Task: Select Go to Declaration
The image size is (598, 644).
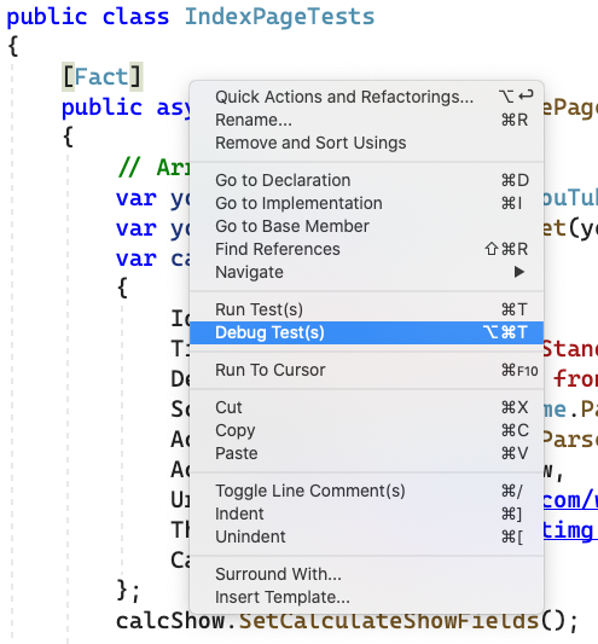Action: click(x=366, y=180)
